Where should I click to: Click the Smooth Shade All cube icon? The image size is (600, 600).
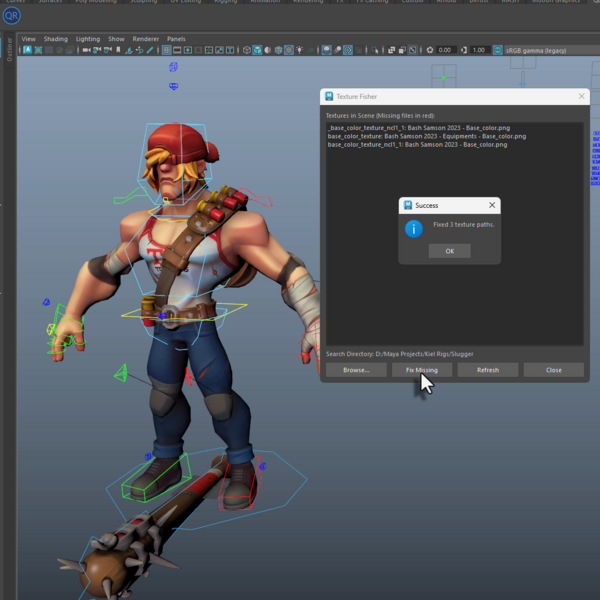257,50
